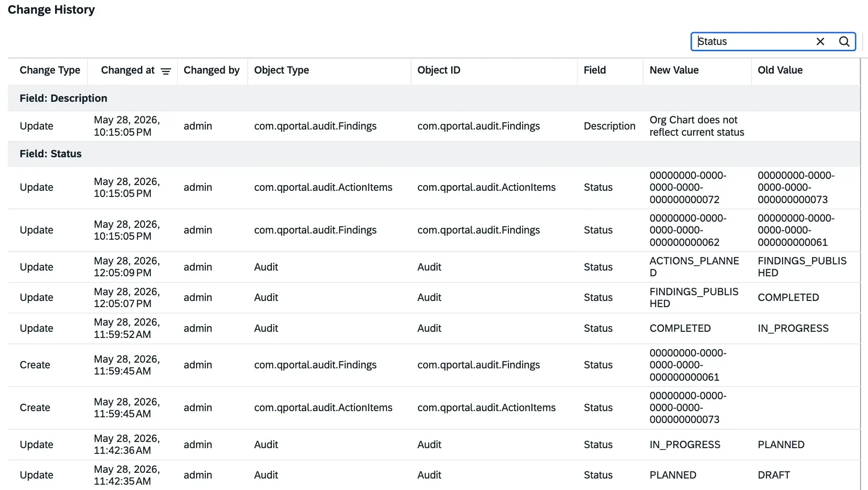Select Create change type for Findings row
868x490 pixels.
pyautogui.click(x=35, y=365)
